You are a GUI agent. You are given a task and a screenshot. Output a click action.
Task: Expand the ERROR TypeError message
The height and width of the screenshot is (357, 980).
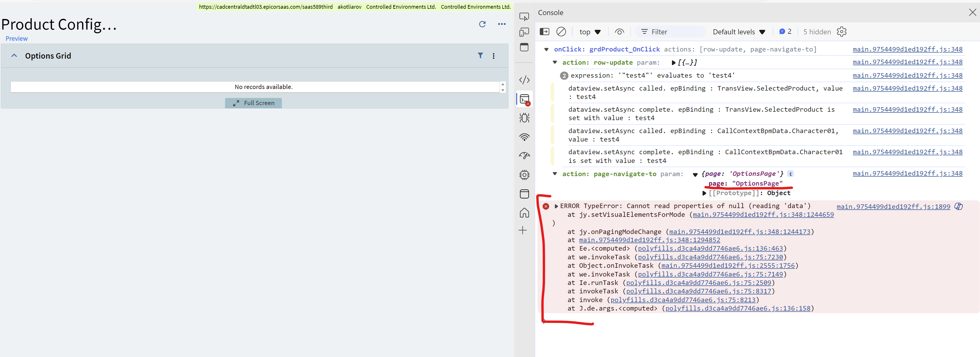click(x=556, y=206)
